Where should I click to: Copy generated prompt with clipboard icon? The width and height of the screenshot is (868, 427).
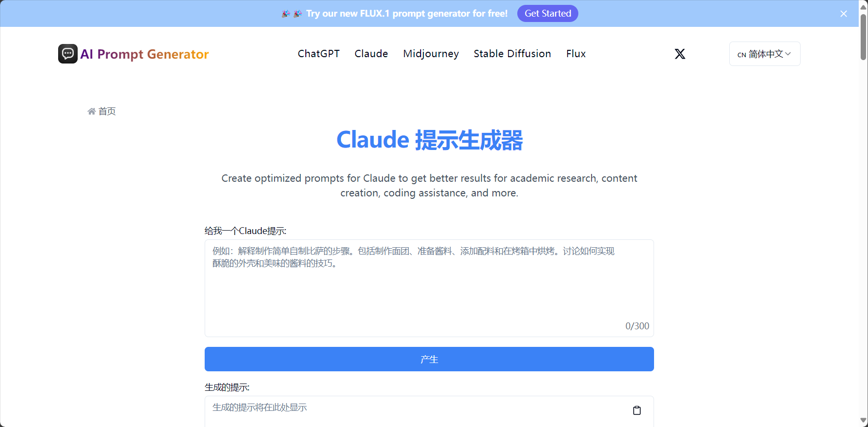(x=637, y=410)
